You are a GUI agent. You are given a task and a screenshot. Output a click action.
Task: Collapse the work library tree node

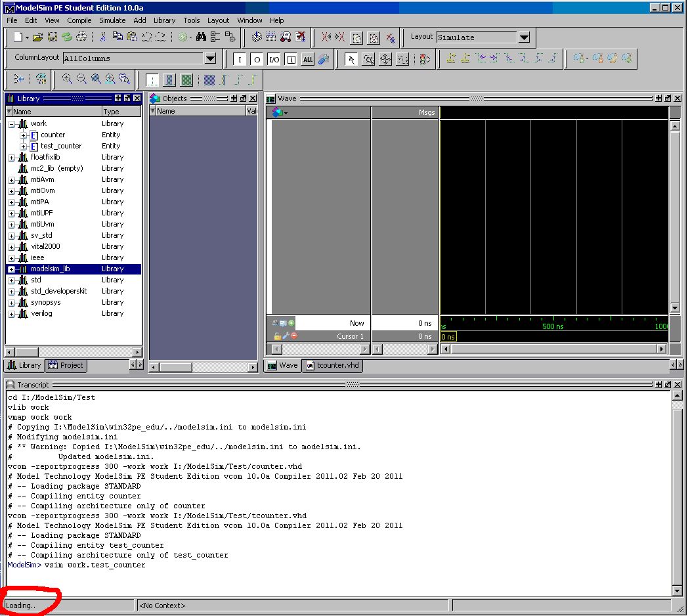tap(12, 124)
